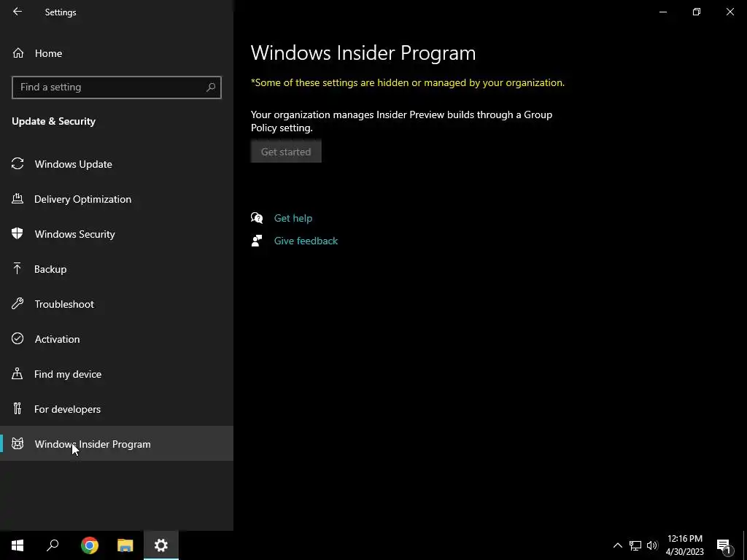Screen dimensions: 747x560
Task: Open the Windows Start menu
Action: point(18,545)
